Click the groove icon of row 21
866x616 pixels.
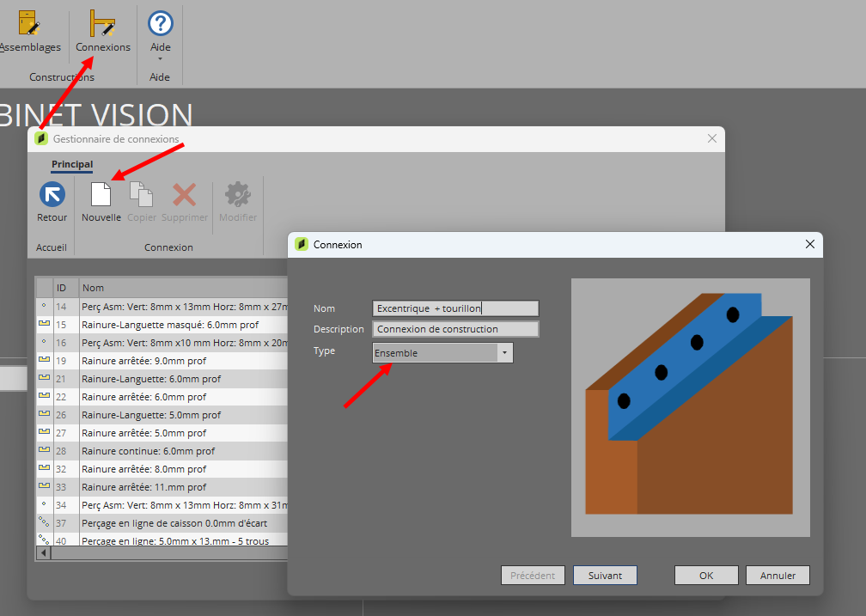(44, 377)
